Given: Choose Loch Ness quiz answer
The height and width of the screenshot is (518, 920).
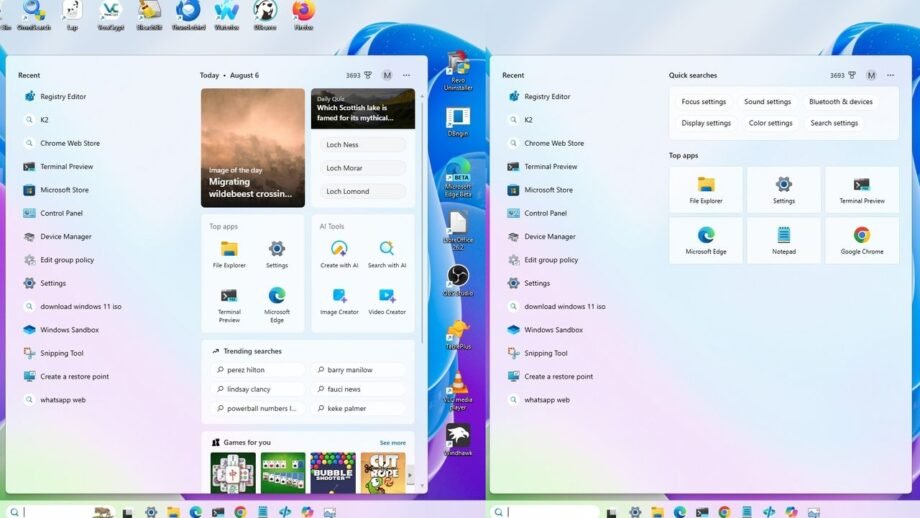Looking at the screenshot, I should 363,144.
